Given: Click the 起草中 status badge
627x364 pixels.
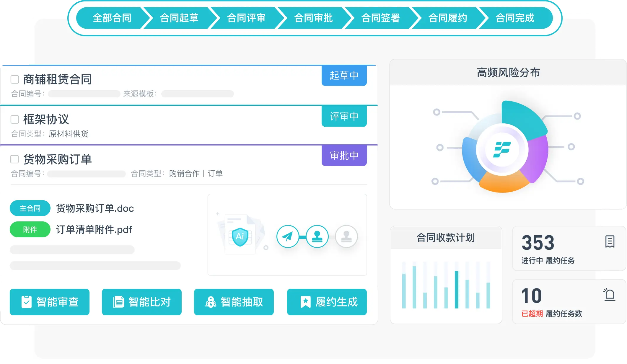Looking at the screenshot, I should (x=344, y=76).
